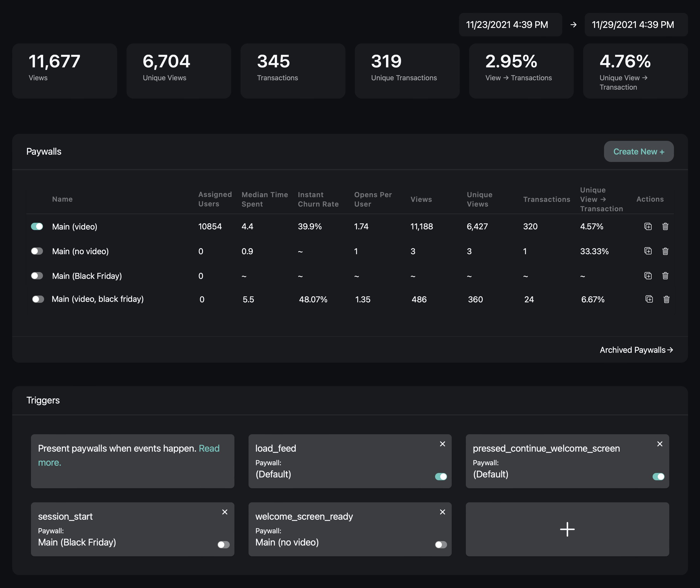Delete the Main (no video) paywall
700x588 pixels.
point(665,251)
